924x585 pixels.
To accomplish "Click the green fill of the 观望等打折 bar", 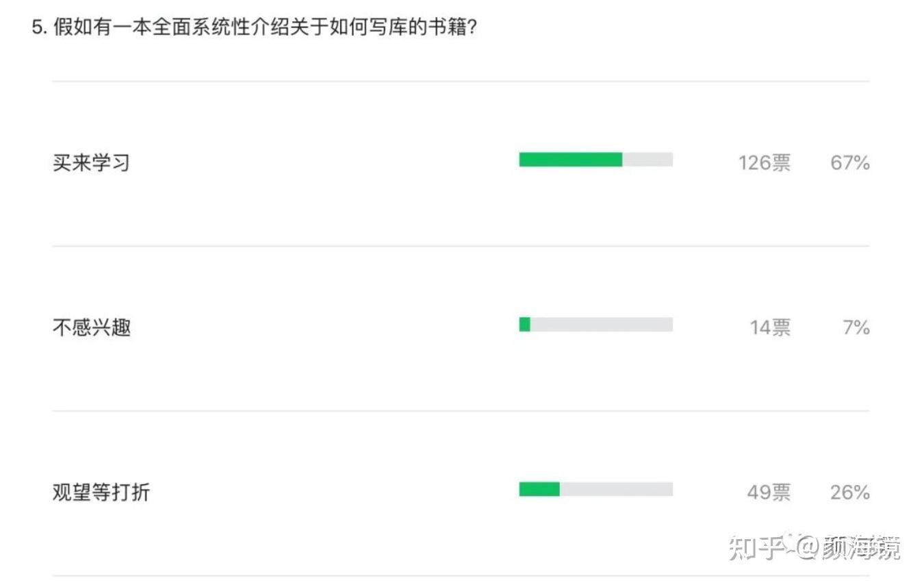I will (539, 489).
